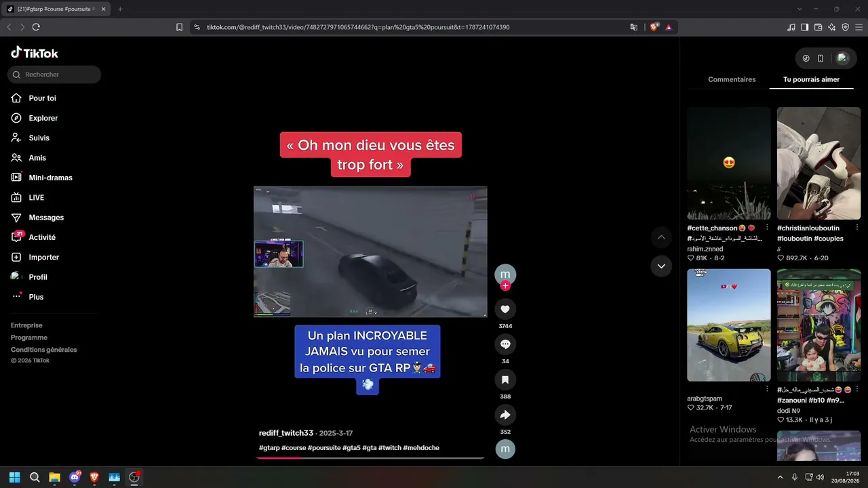Go to Explorer in the sidebar
This screenshot has height=488, width=868.
point(43,118)
